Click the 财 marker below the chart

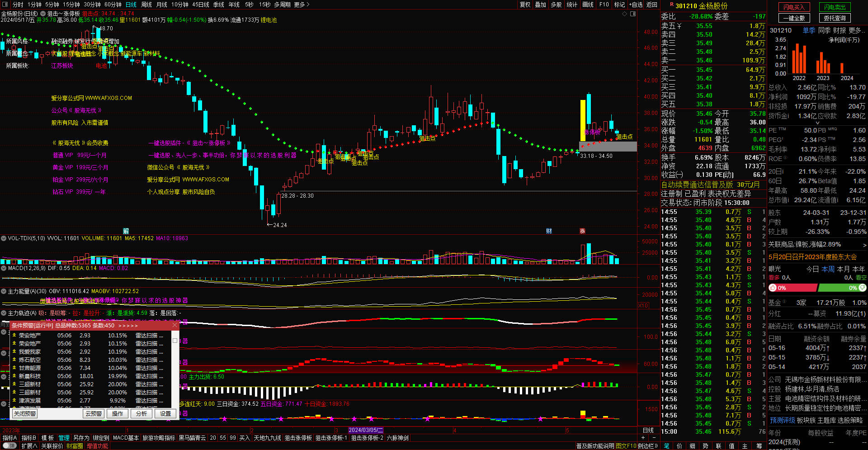coord(549,231)
